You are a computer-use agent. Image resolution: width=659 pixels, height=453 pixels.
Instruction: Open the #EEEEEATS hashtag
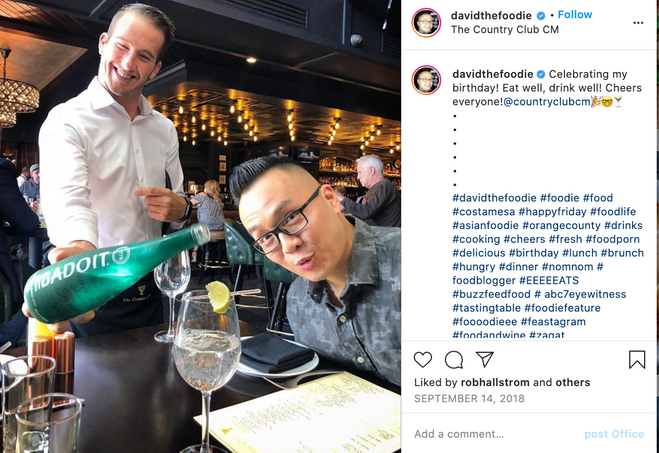549,280
